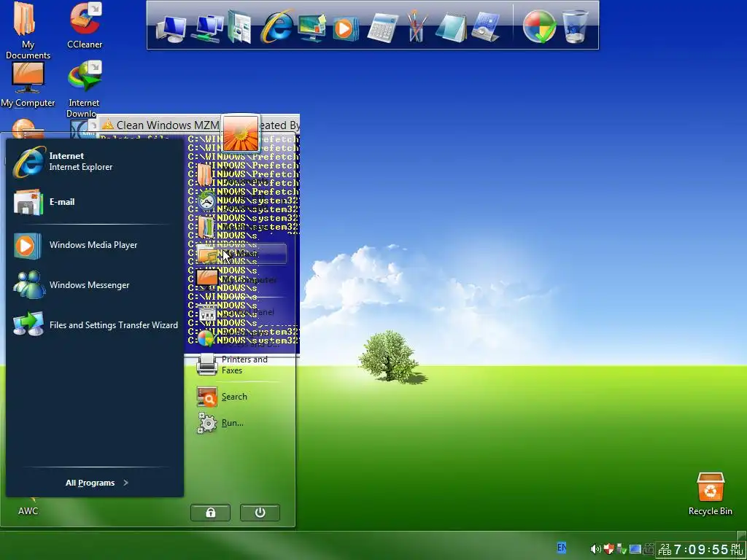The width and height of the screenshot is (747, 560).
Task: Open the Recycle Bin on desktop
Action: [711, 494]
